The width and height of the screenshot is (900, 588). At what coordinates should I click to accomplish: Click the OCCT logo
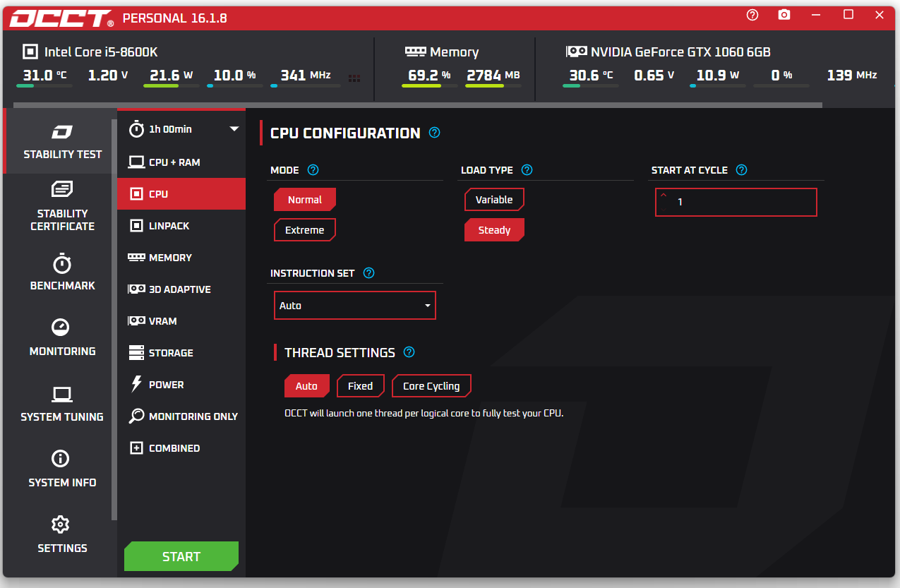(62, 19)
